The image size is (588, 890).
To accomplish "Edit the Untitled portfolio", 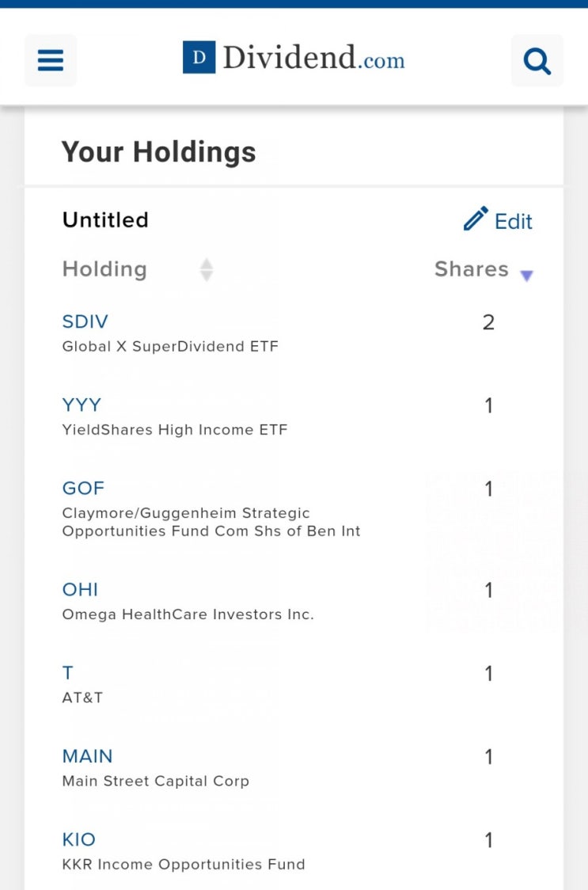I will (498, 220).
